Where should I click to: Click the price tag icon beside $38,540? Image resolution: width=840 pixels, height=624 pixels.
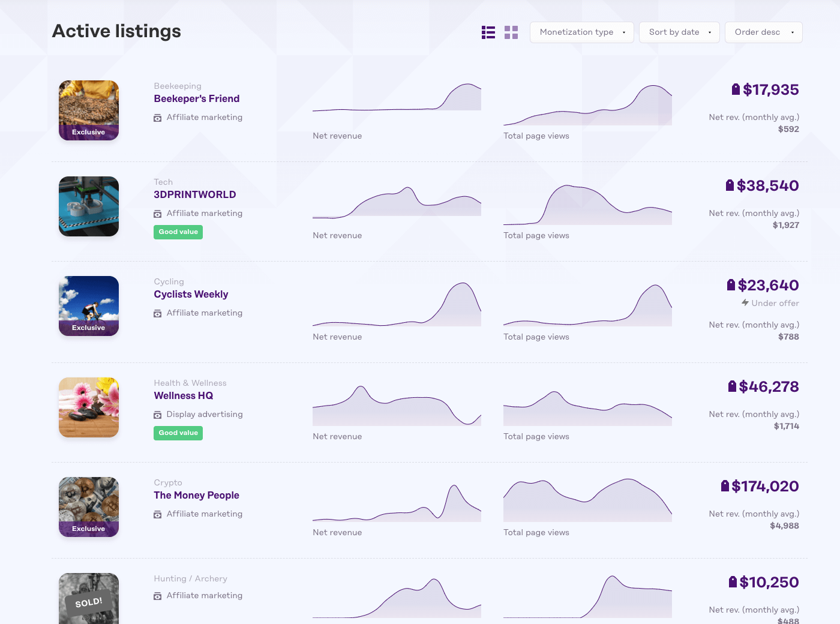tap(730, 185)
